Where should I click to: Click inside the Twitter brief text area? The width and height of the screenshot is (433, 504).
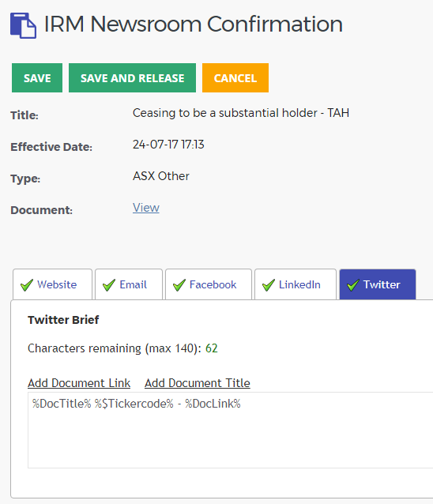(x=230, y=430)
